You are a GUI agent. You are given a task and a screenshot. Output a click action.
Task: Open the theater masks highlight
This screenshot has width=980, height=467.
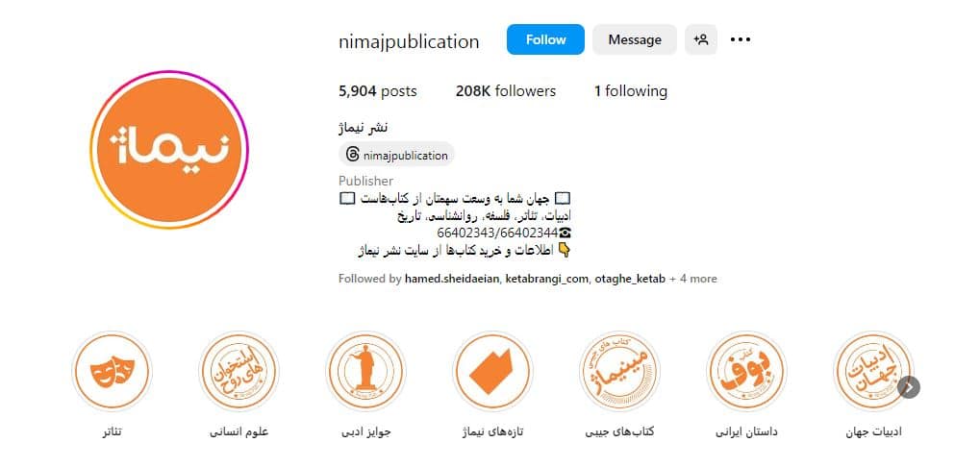(x=112, y=372)
